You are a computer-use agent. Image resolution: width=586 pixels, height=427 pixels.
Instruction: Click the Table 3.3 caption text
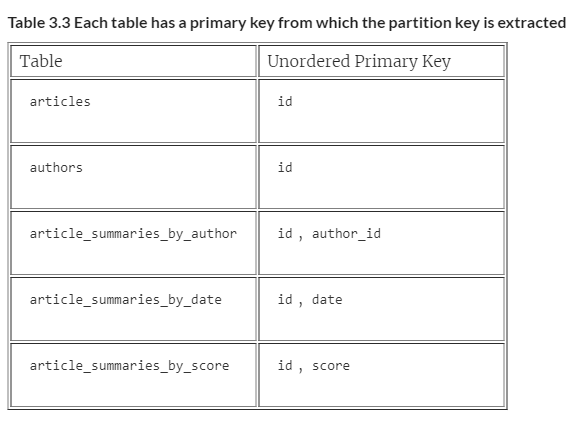287,23
